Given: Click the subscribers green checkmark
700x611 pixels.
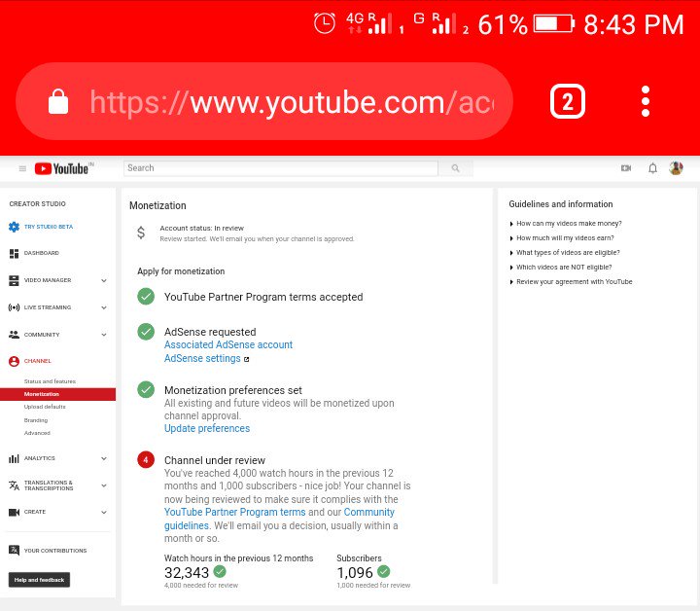Looking at the screenshot, I should pos(383,571).
